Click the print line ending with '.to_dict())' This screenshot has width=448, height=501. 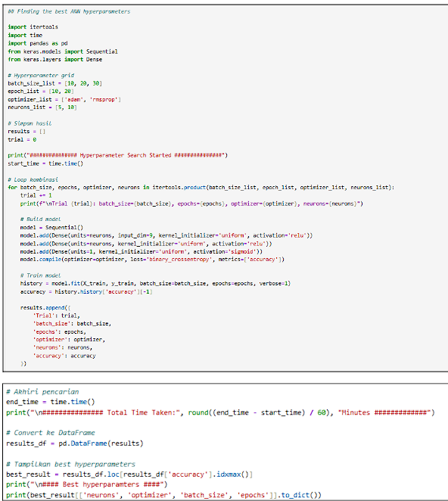pos(163,495)
